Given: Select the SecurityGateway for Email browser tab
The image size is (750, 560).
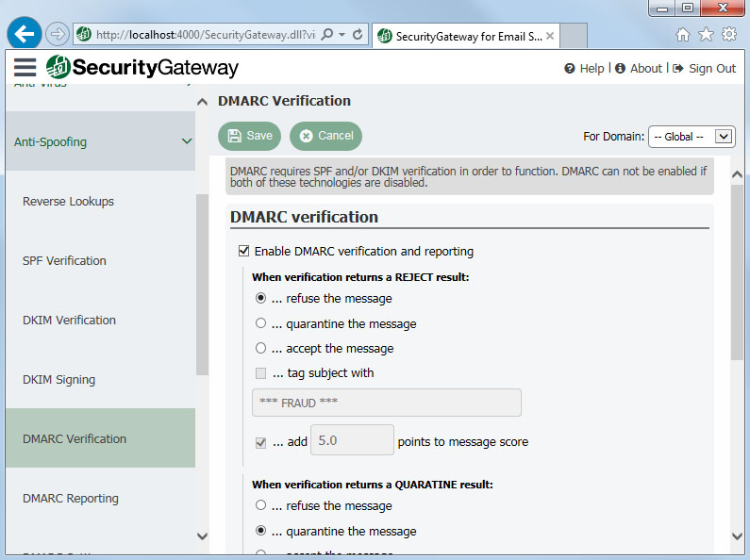Looking at the screenshot, I should [x=465, y=36].
